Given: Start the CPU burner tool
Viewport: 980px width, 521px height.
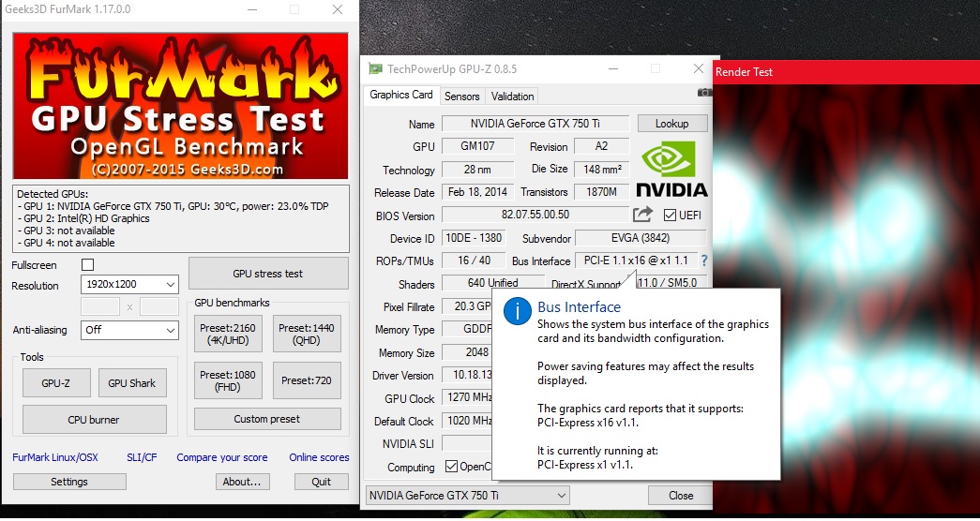Looking at the screenshot, I should [95, 419].
